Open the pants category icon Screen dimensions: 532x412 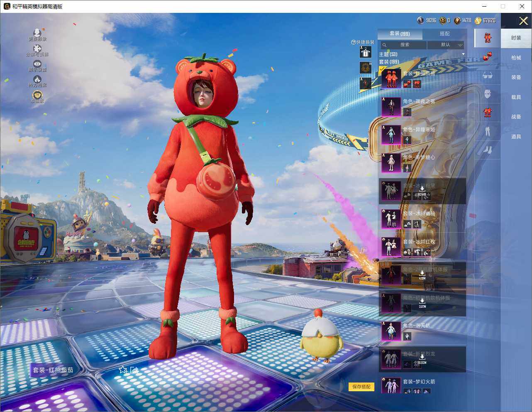coord(488,131)
